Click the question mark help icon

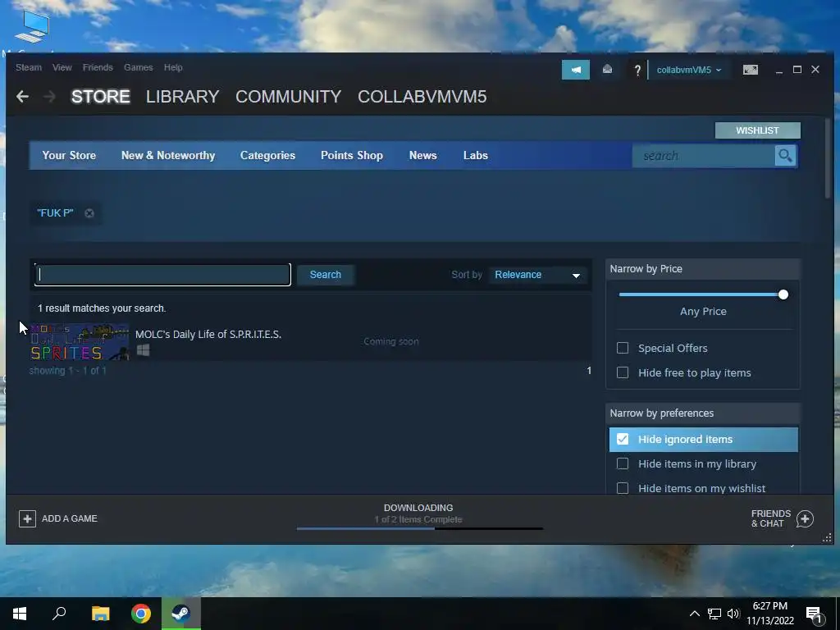click(x=637, y=71)
